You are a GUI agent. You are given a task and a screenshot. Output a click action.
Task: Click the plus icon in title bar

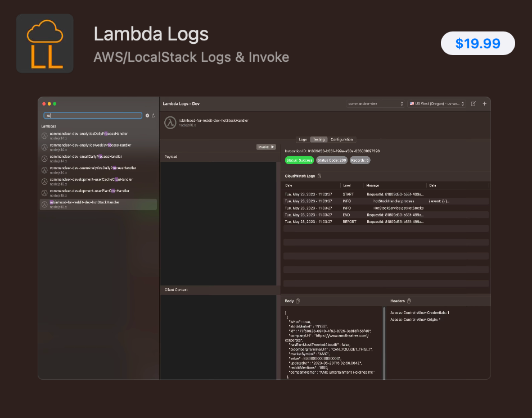tap(485, 104)
